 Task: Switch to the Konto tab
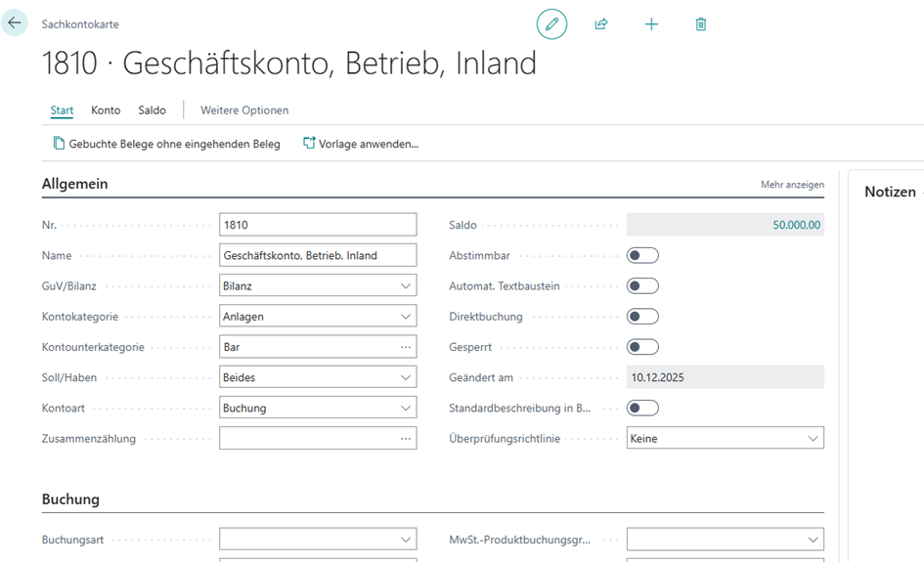106,110
